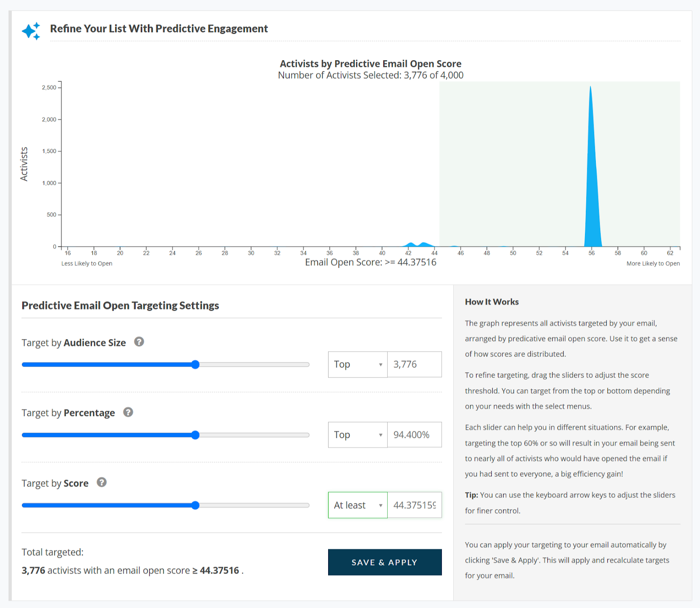This screenshot has height=608, width=700.
Task: Open help icon next to Percentage
Action: [x=128, y=412]
